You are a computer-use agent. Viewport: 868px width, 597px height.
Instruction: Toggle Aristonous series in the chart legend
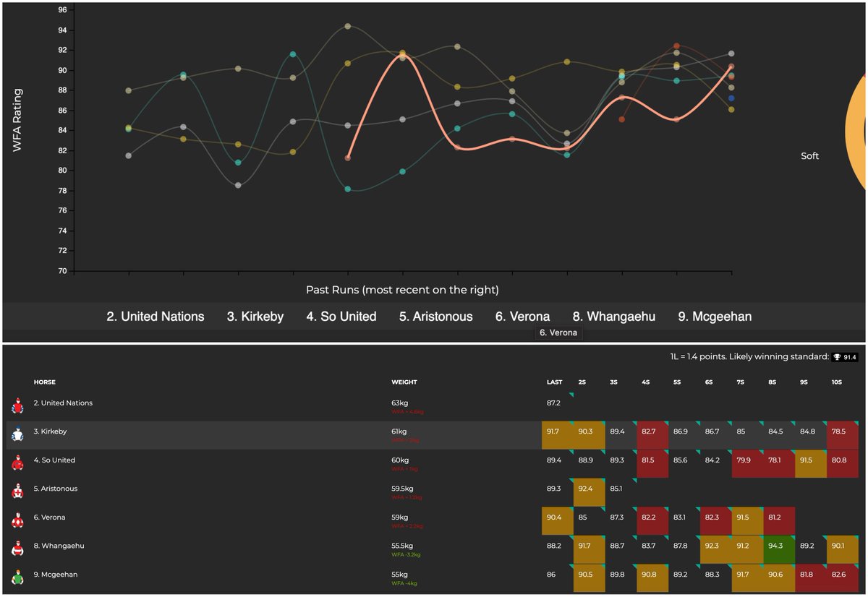coord(436,317)
